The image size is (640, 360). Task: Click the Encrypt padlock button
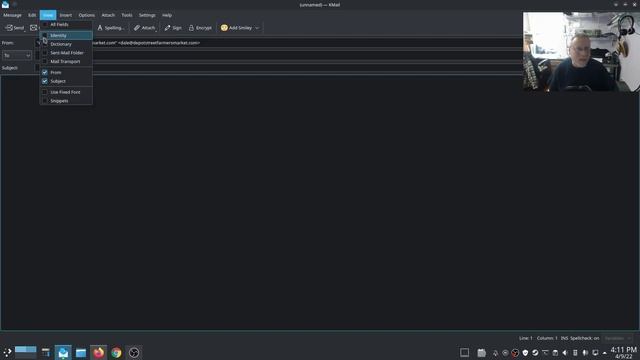click(200, 28)
